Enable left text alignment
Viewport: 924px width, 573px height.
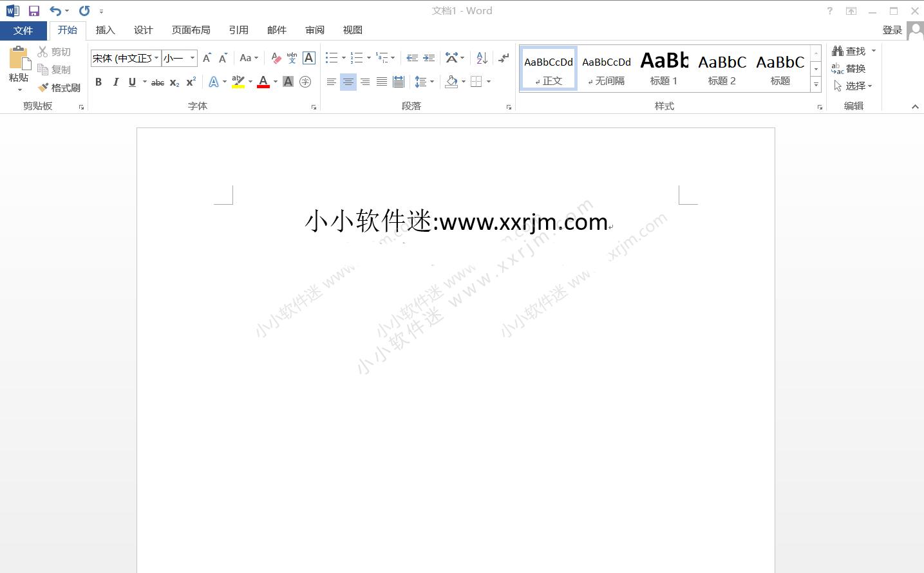331,82
